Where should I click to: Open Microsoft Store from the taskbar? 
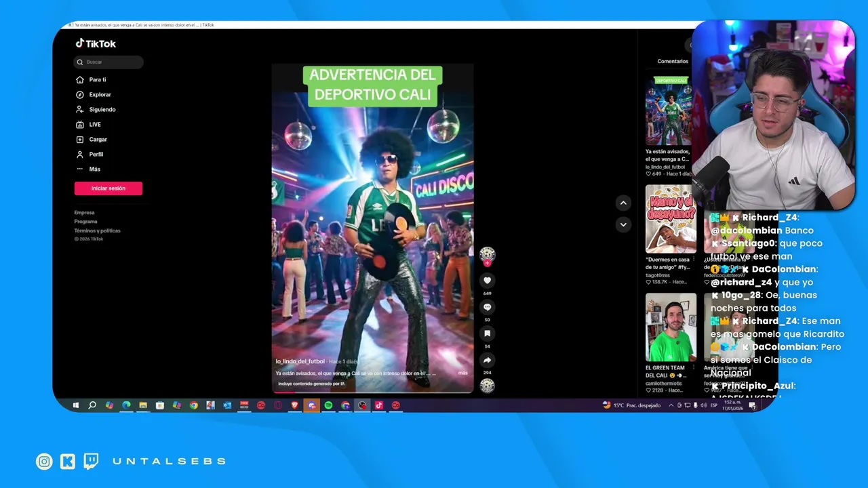pyautogui.click(x=160, y=405)
